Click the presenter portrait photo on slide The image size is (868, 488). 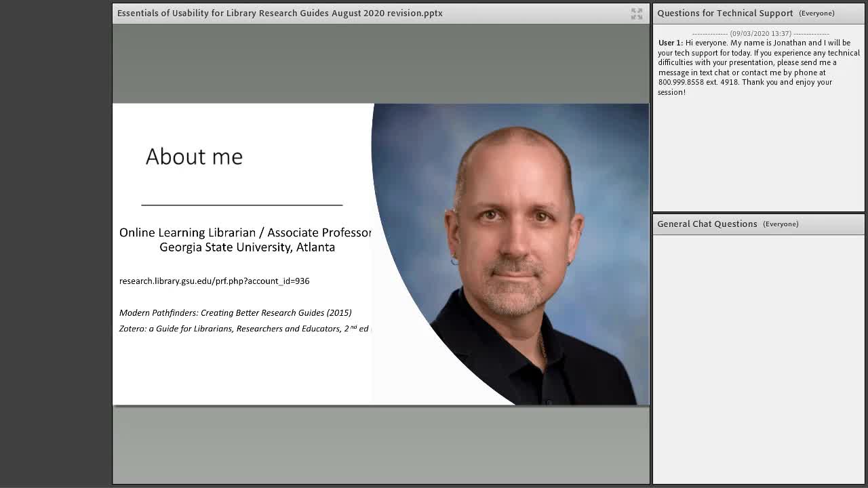pyautogui.click(x=511, y=254)
